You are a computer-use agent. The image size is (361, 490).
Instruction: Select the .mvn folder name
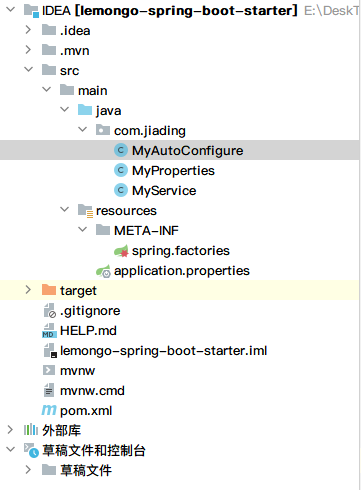[75, 51]
